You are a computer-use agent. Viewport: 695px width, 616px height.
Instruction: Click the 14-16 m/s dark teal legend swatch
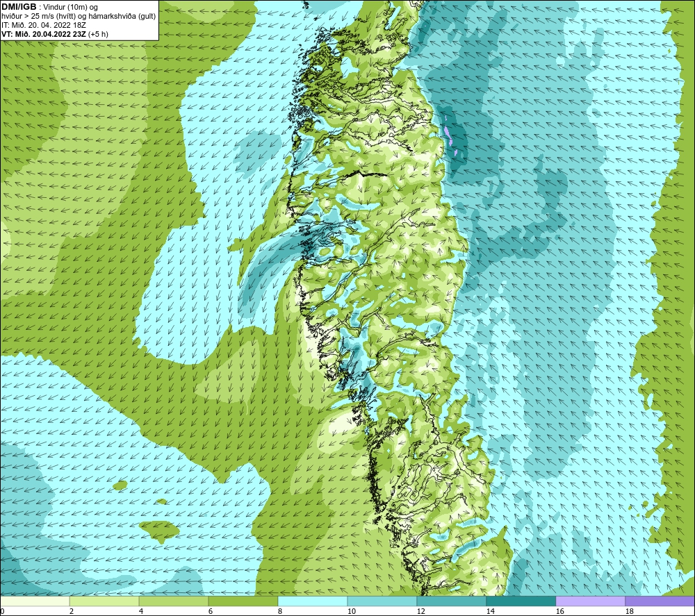coord(521,601)
